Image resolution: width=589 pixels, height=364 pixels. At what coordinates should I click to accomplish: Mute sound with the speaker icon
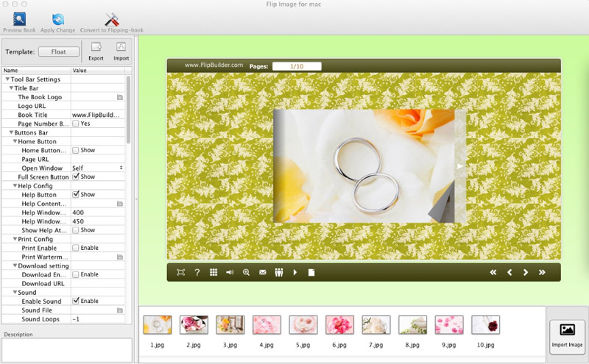[230, 272]
